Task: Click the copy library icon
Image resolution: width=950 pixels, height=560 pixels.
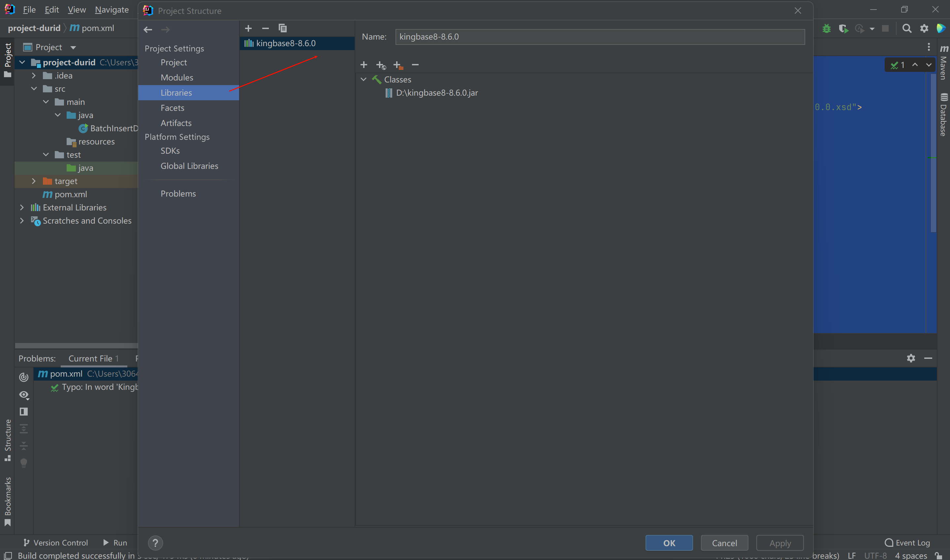Action: tap(282, 28)
